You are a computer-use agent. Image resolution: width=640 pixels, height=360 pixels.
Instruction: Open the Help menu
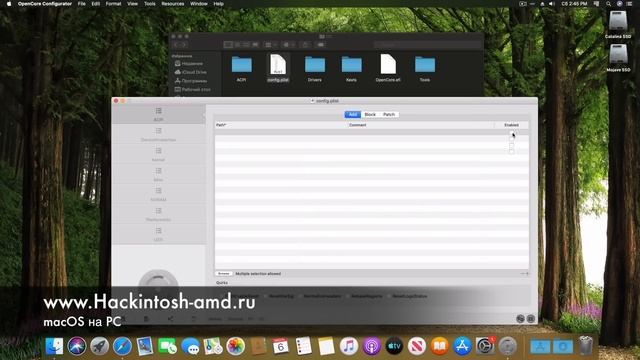pyautogui.click(x=219, y=4)
